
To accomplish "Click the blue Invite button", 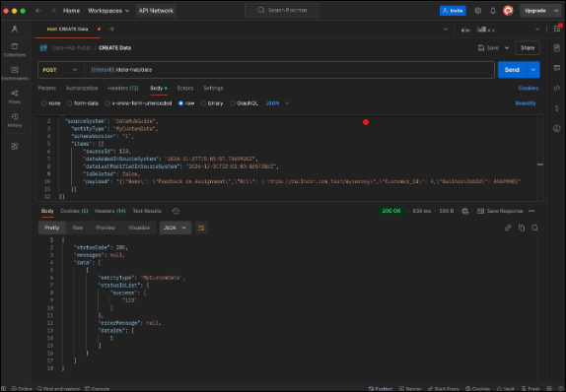I will (x=453, y=11).
